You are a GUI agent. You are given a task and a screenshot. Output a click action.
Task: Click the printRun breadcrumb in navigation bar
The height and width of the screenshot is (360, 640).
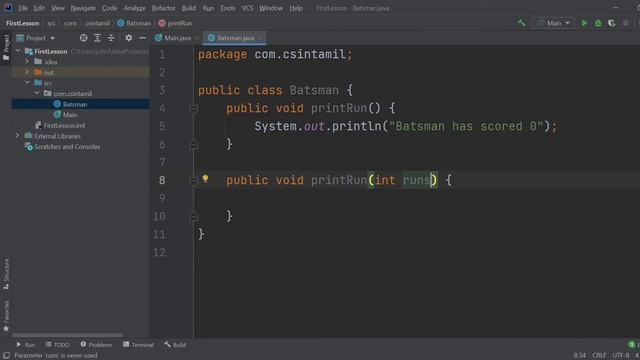(175, 23)
